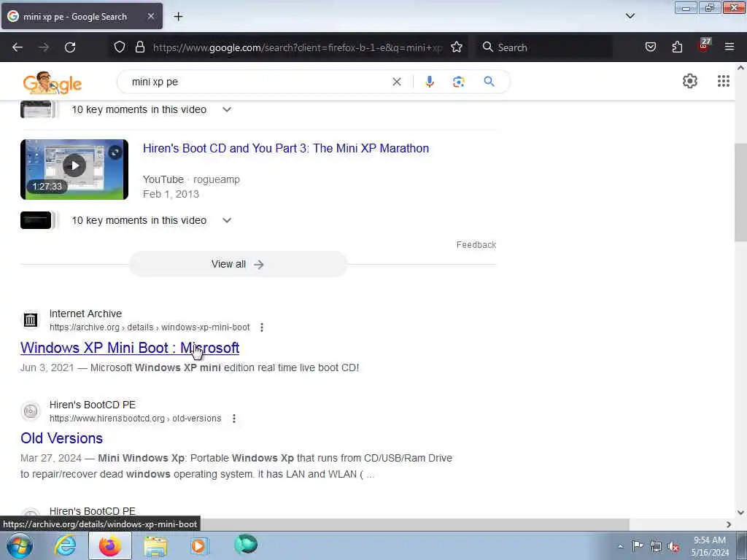
Task: Open Google quick settings gear
Action: [689, 82]
